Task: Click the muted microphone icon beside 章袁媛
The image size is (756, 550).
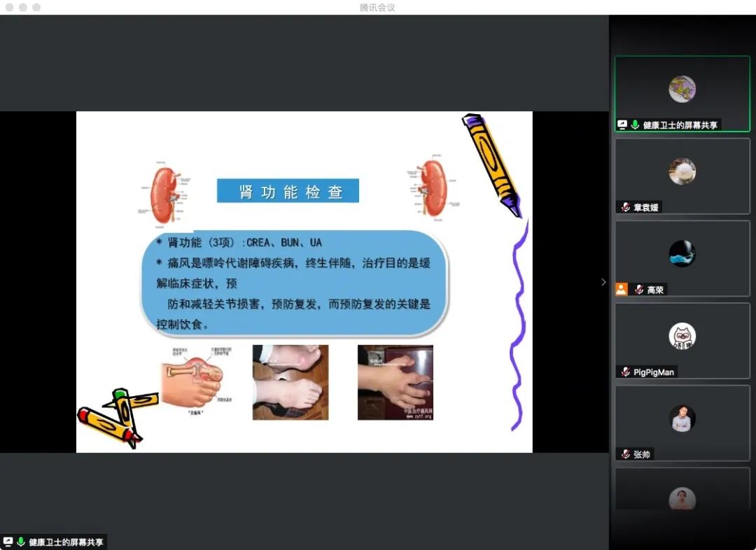Action: coord(625,207)
